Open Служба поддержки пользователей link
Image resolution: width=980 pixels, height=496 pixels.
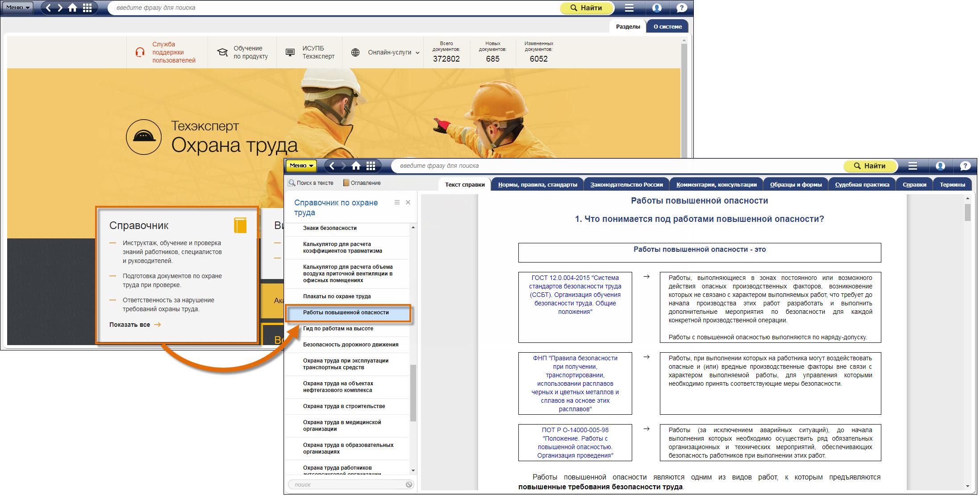coord(174,52)
